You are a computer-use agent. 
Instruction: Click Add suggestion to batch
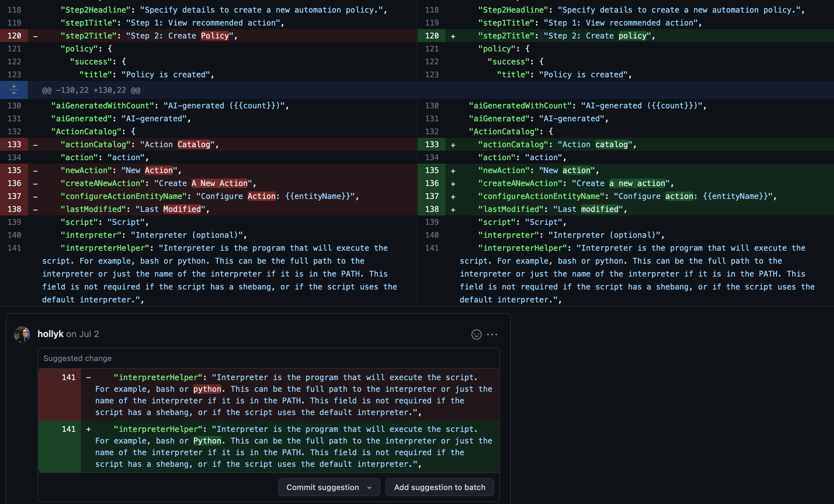pyautogui.click(x=439, y=487)
